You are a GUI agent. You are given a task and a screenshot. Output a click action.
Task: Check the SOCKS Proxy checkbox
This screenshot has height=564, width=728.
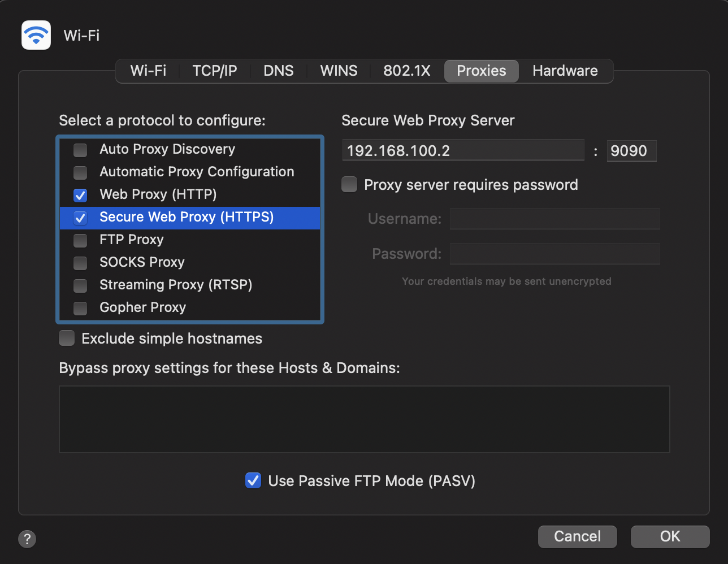click(80, 263)
